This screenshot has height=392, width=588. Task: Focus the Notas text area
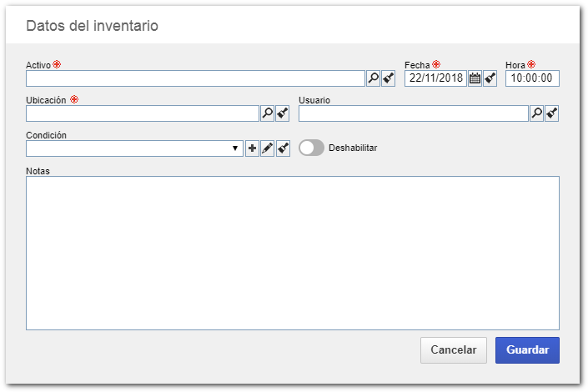[x=293, y=254]
